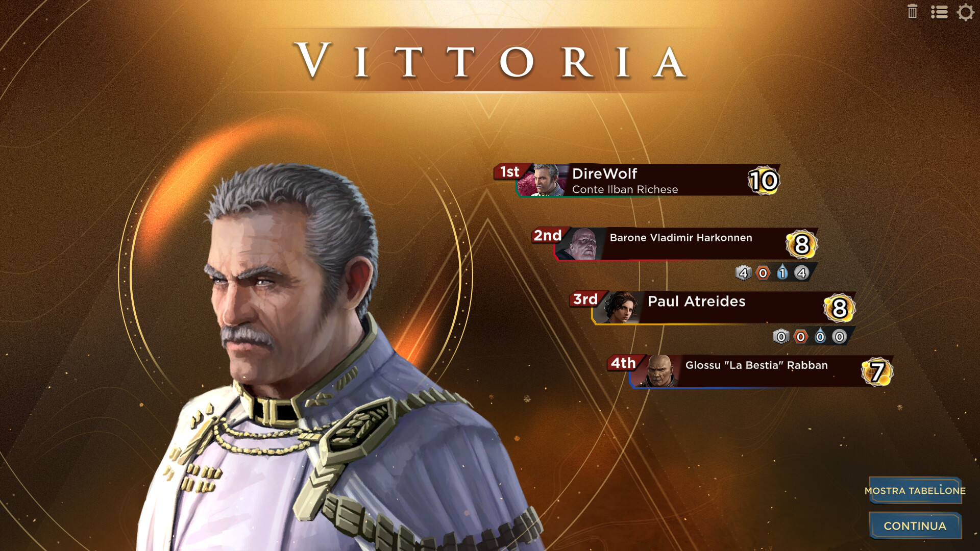
Task: Open the game log list icon
Action: coord(939,12)
